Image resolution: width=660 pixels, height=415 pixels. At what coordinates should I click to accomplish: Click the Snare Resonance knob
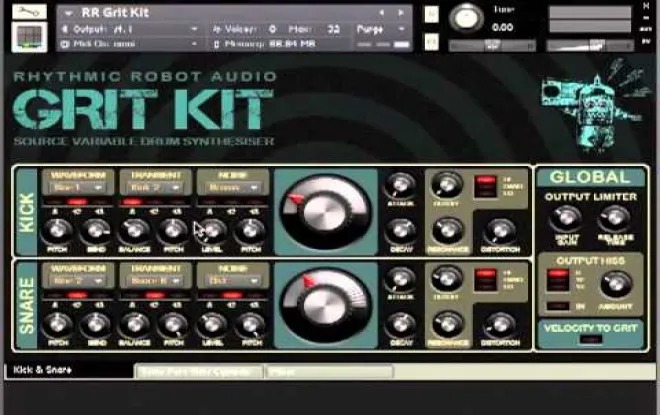(x=448, y=325)
